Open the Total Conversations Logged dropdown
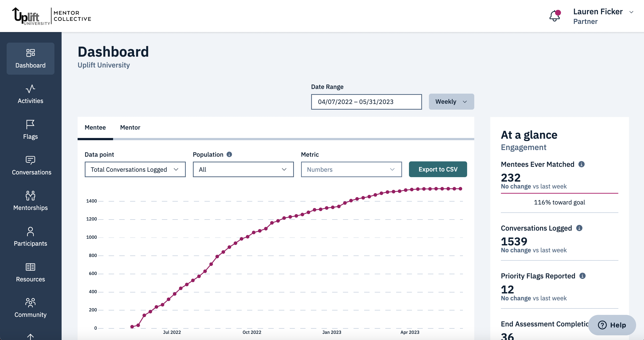Viewport: 644px width, 340px height. (x=135, y=170)
